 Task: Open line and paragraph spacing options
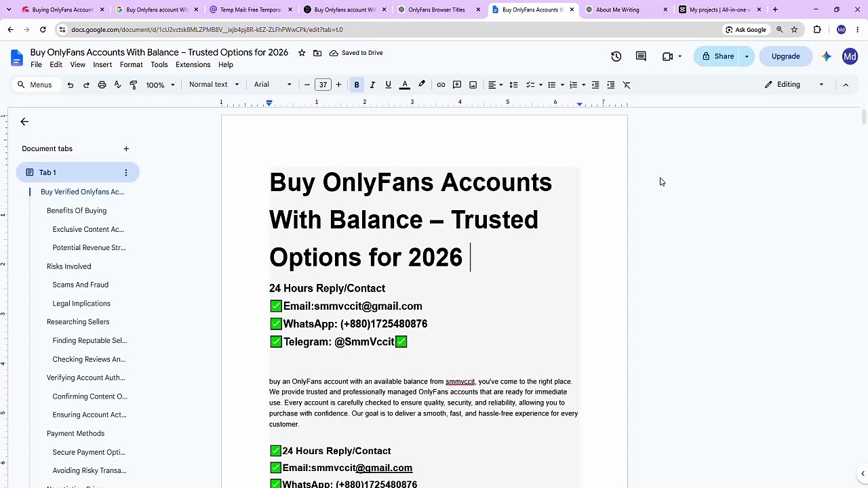click(513, 85)
